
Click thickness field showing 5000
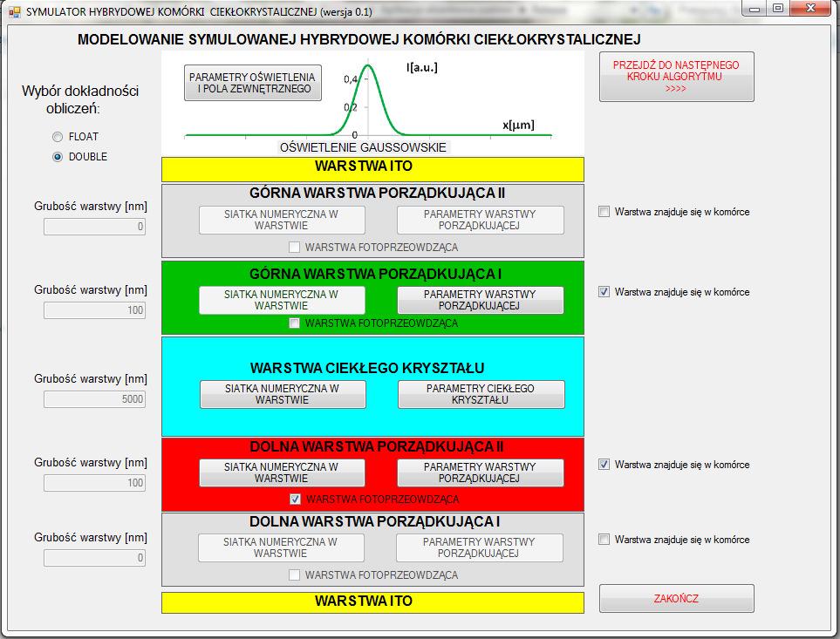click(95, 399)
